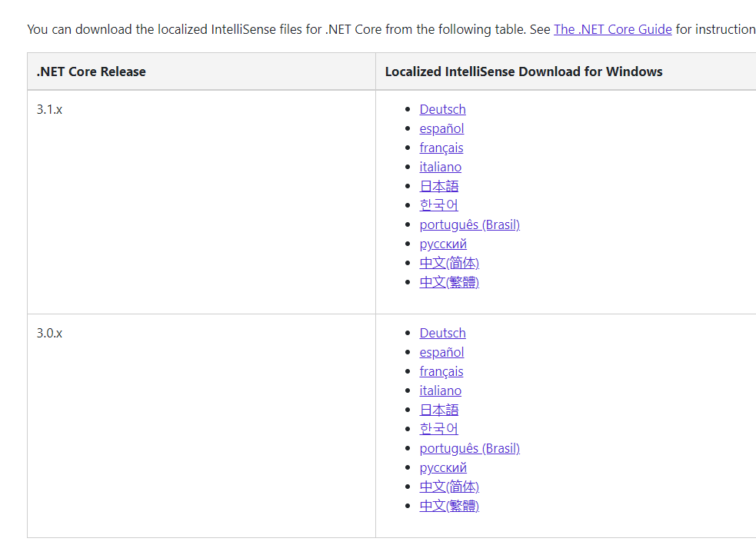Download 中文(繁體) IntelliSense for 3.0.x

449,506
